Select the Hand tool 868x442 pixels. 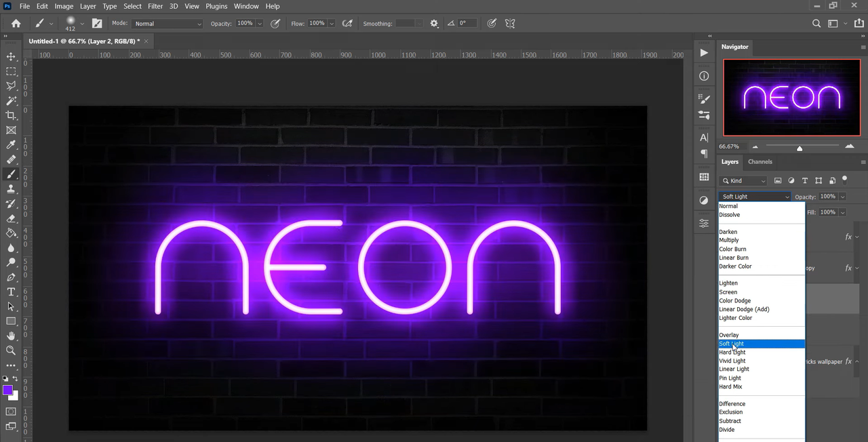tap(11, 336)
